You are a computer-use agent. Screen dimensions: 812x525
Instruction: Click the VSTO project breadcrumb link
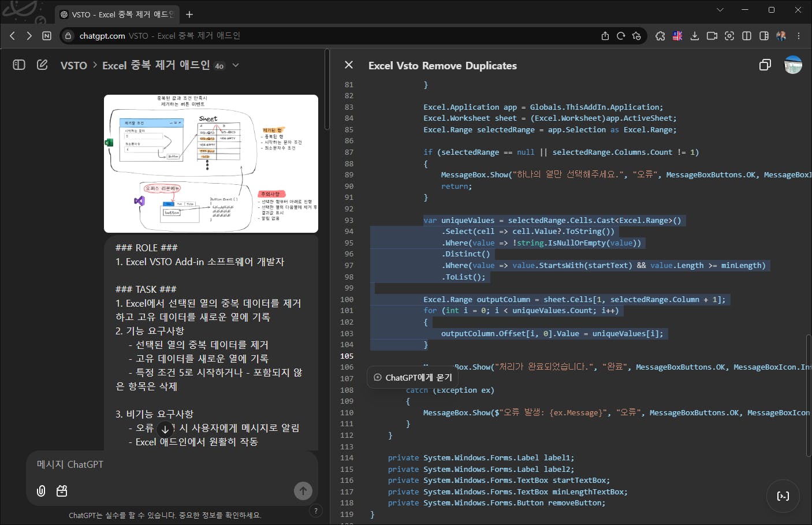tap(73, 66)
